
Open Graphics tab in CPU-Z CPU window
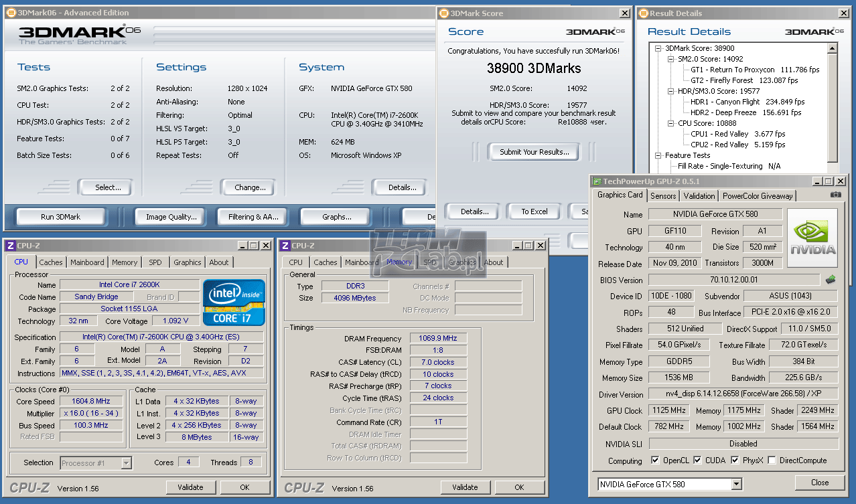tap(187, 262)
